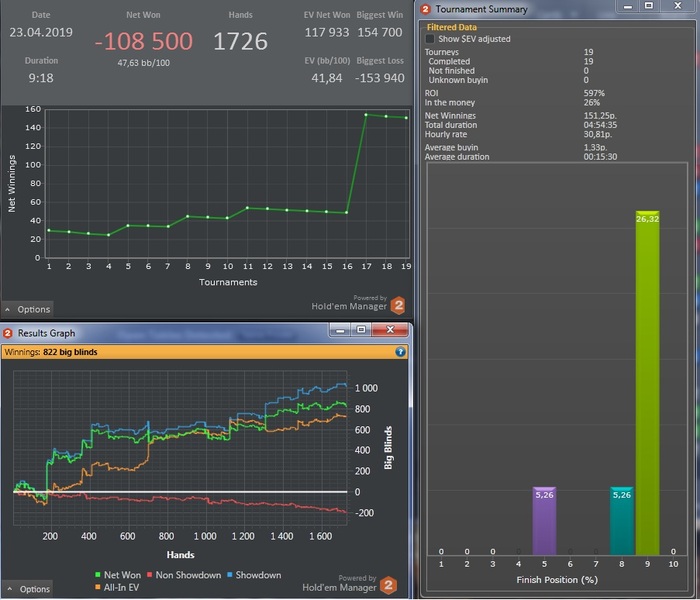Click the ROI value 597%
Viewport: 700px width, 600px height.
[x=594, y=93]
